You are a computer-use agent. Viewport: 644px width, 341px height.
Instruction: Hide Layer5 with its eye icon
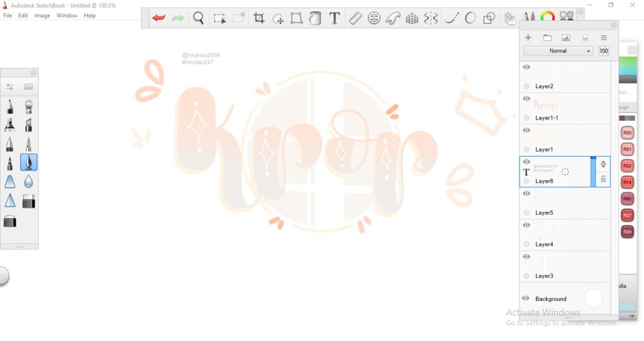(x=526, y=194)
